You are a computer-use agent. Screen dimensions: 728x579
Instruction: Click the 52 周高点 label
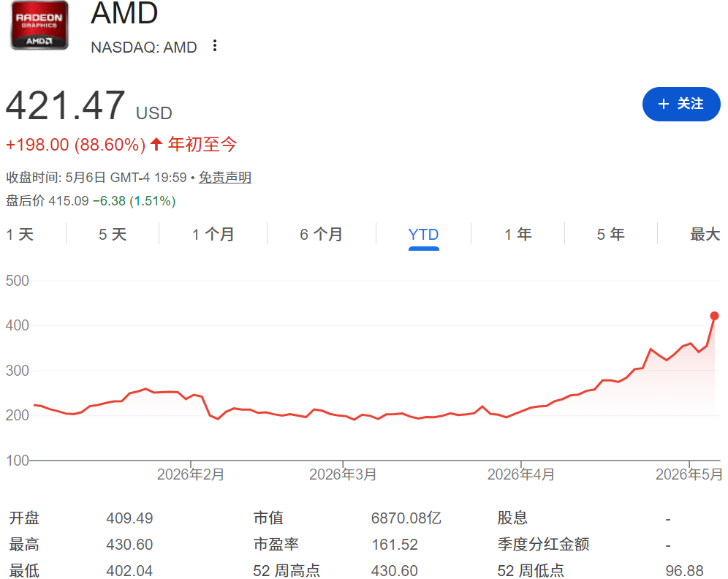287,571
